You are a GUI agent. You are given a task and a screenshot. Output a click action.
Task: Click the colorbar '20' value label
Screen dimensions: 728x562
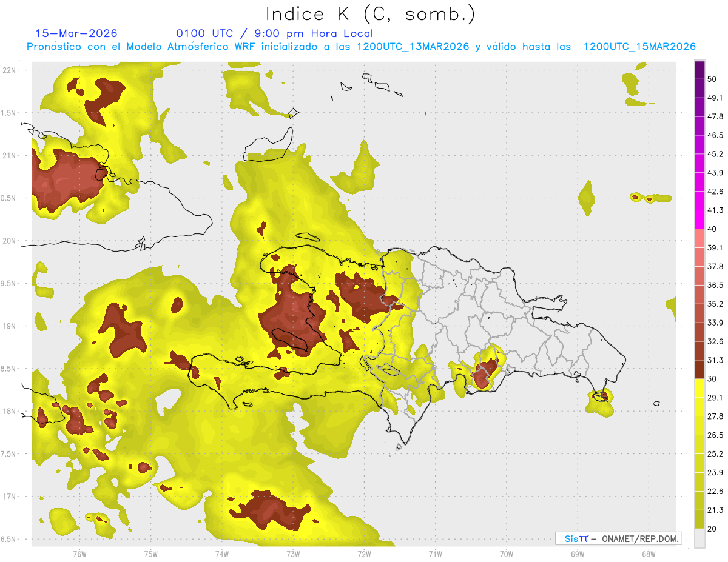(712, 529)
